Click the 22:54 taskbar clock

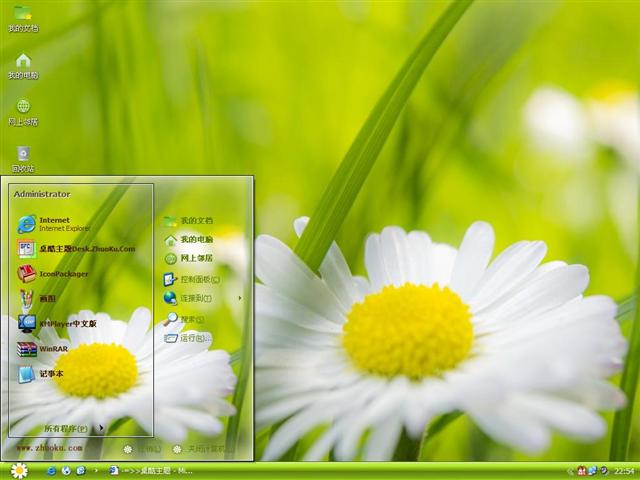pos(624,471)
